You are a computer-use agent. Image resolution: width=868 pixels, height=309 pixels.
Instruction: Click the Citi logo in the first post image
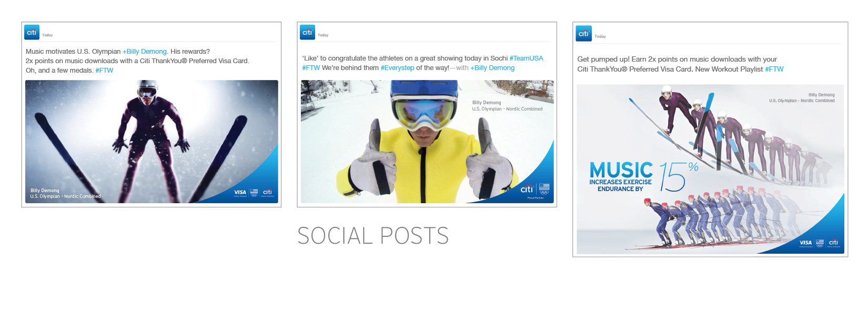tap(267, 193)
